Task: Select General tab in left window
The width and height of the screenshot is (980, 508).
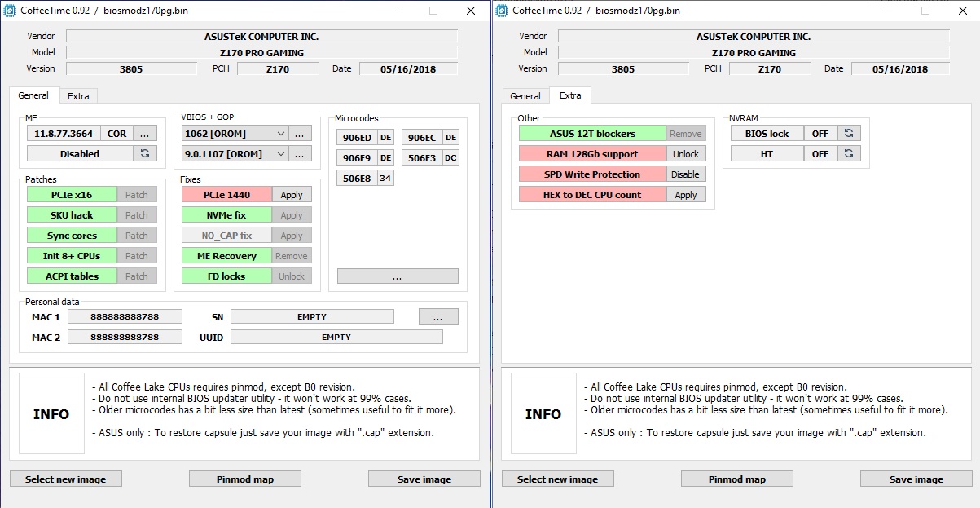Action: coord(33,95)
